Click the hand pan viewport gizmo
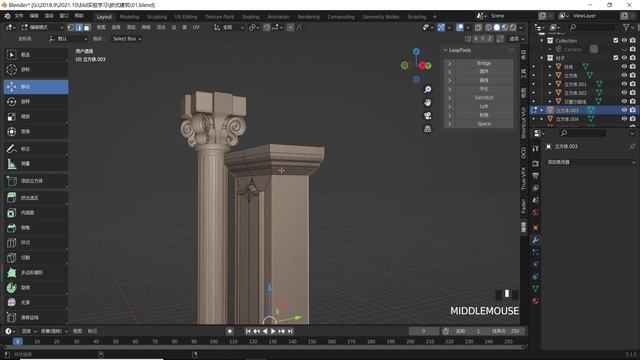Viewport: 640px width, 360px height. 427,102
